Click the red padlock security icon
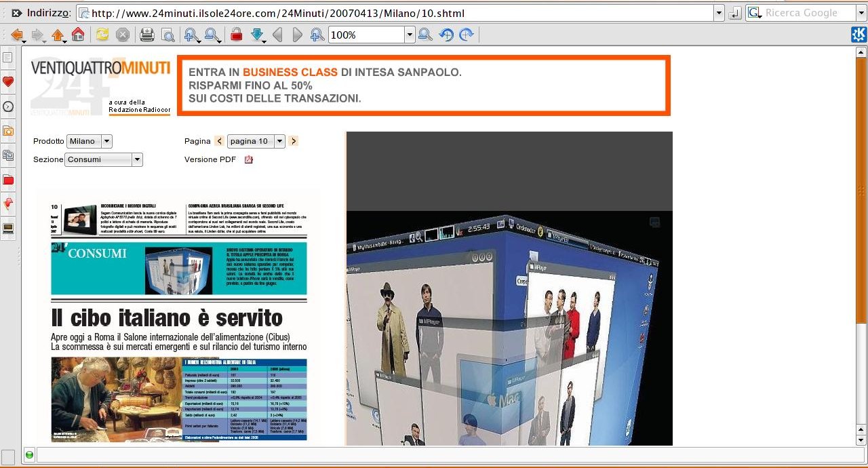 pos(236,35)
